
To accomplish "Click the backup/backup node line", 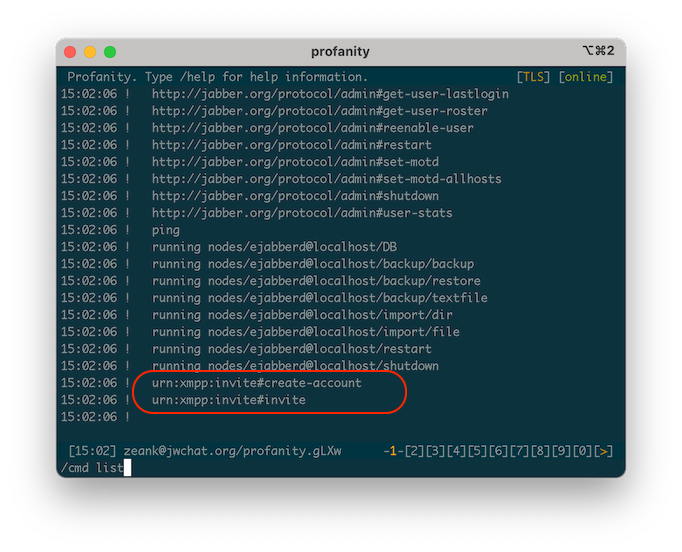I will click(313, 264).
